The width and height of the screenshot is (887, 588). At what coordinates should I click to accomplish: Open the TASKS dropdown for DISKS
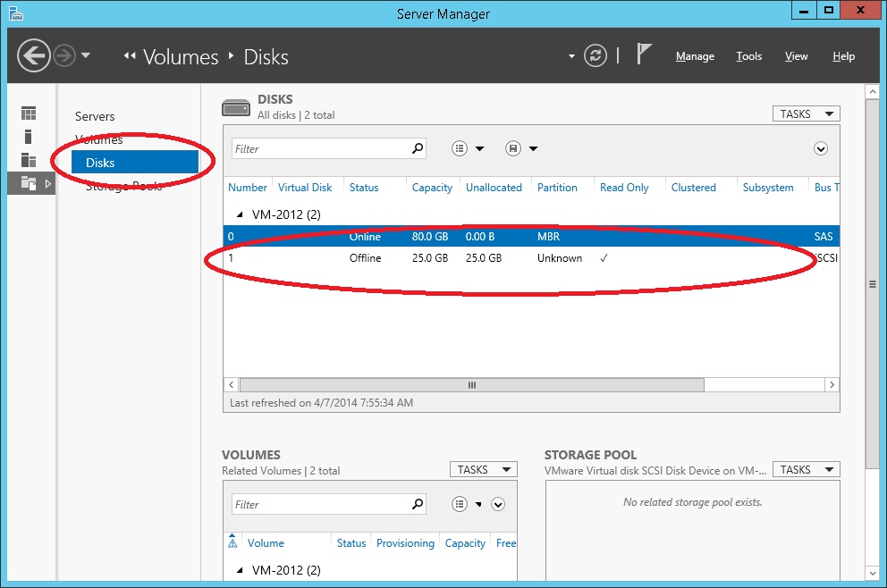point(804,113)
